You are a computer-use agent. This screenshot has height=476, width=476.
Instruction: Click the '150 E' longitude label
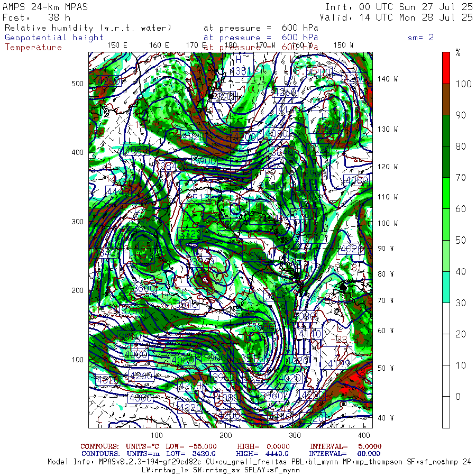pos(117,45)
